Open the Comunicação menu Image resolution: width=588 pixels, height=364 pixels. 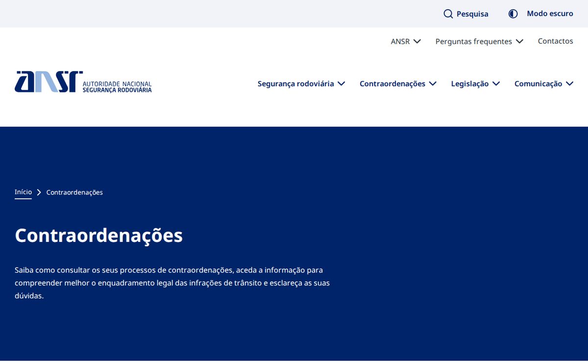pyautogui.click(x=544, y=83)
